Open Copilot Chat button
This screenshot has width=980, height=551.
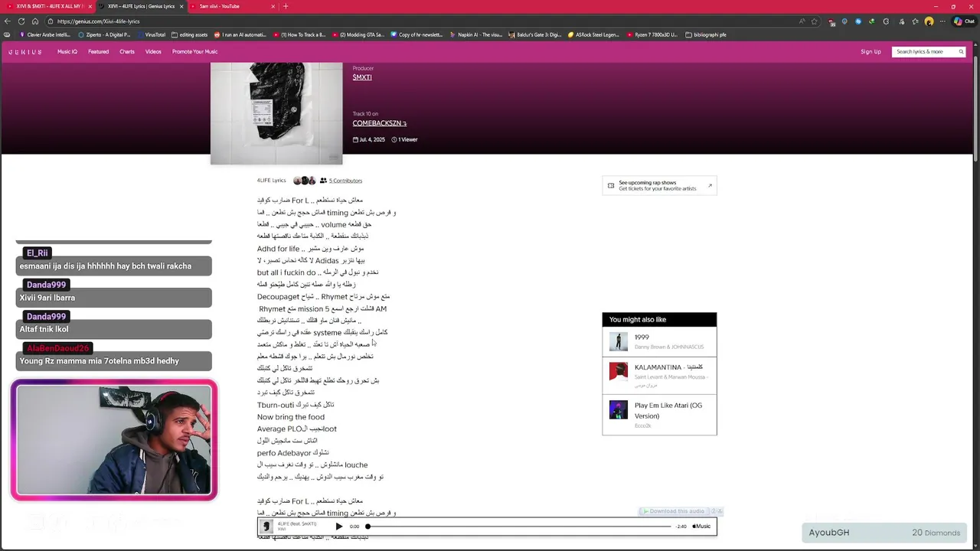click(963, 21)
